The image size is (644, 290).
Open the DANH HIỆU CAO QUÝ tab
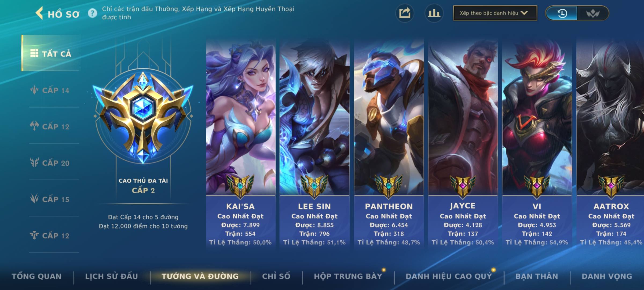pos(449,276)
